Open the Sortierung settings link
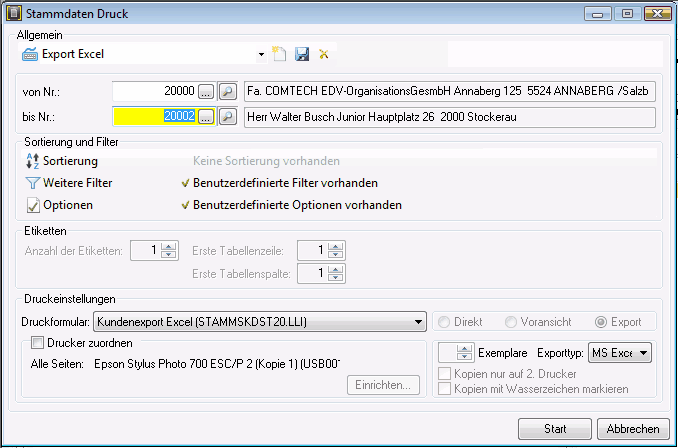 (x=70, y=161)
